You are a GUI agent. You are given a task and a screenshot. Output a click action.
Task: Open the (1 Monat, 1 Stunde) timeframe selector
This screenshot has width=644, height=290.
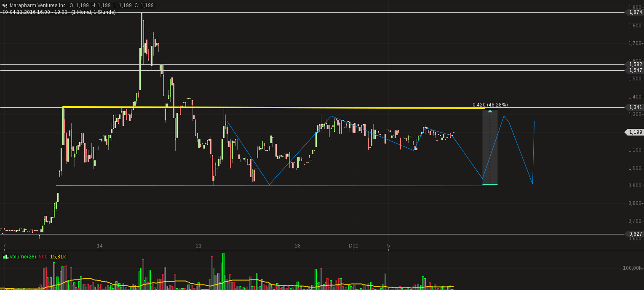pyautogui.click(x=93, y=12)
